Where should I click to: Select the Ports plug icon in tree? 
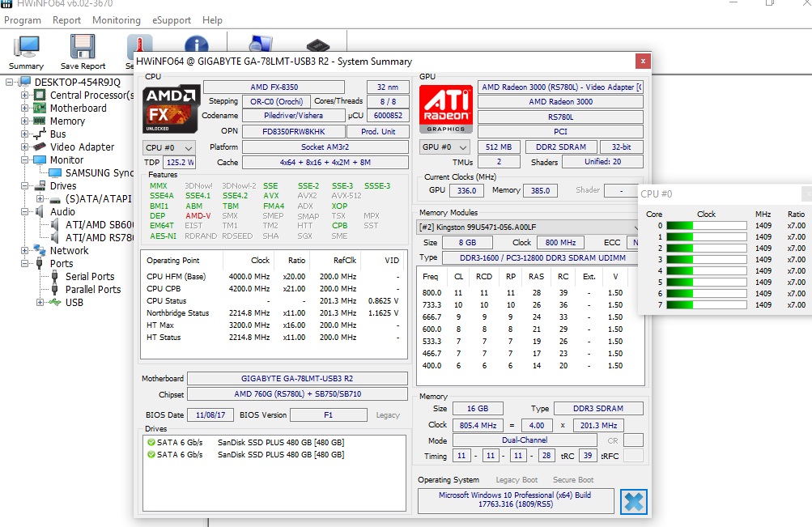pyautogui.click(x=40, y=264)
